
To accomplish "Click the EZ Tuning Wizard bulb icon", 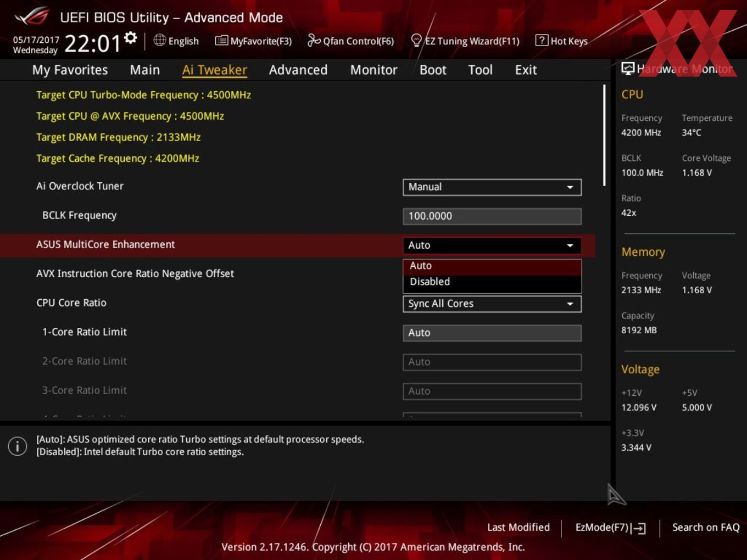I will pyautogui.click(x=416, y=40).
